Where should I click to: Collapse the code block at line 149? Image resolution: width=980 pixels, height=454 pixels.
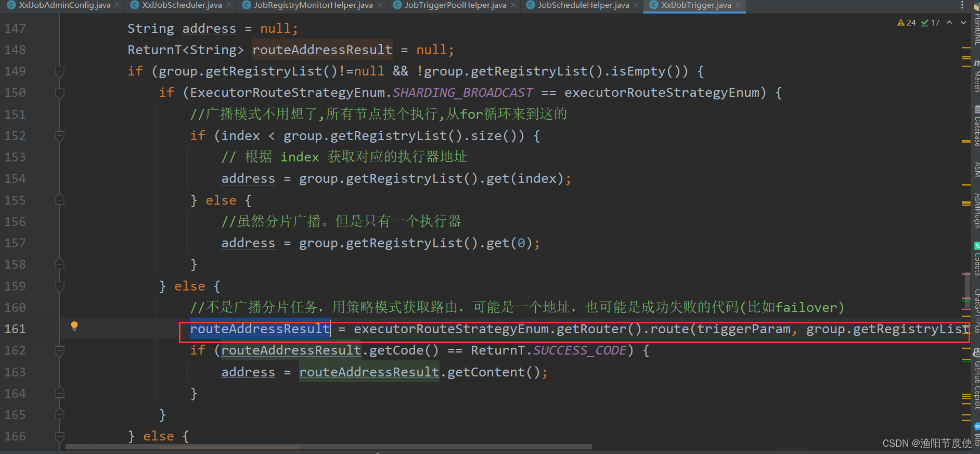(60, 71)
